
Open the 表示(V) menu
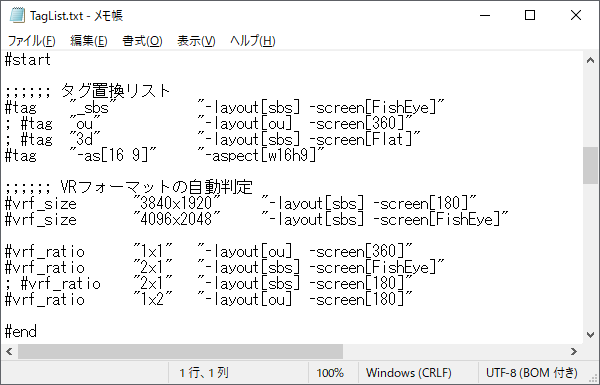pyautogui.click(x=196, y=41)
